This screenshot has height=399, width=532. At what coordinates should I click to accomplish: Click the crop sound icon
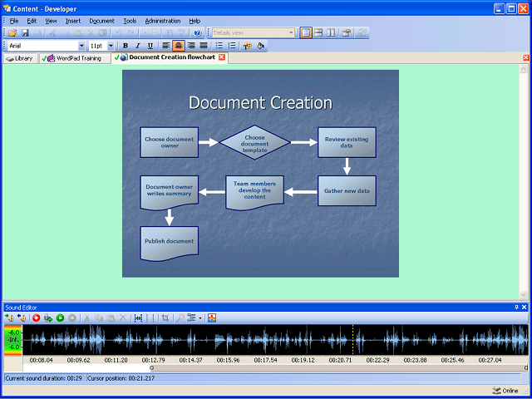[165, 318]
